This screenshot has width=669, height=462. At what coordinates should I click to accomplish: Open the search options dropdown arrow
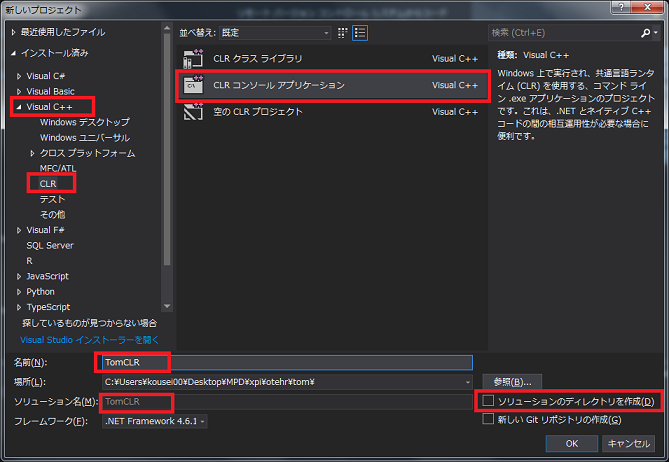tap(655, 33)
